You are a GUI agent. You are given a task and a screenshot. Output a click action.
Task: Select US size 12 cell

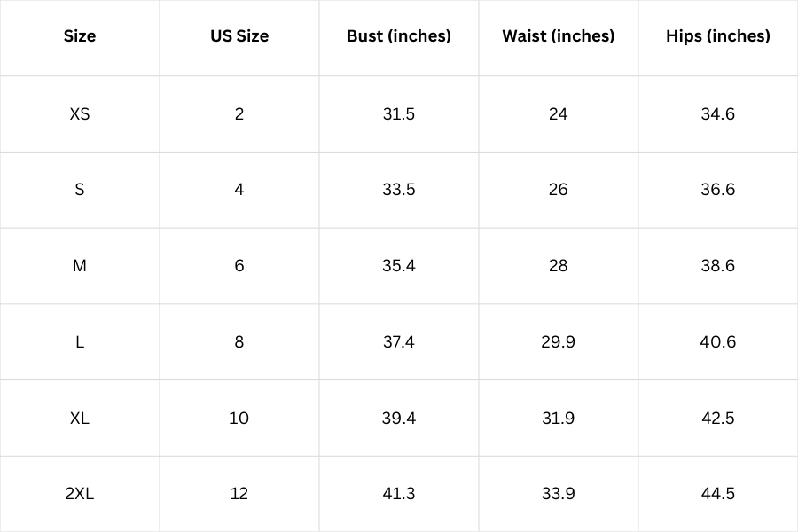point(239,494)
